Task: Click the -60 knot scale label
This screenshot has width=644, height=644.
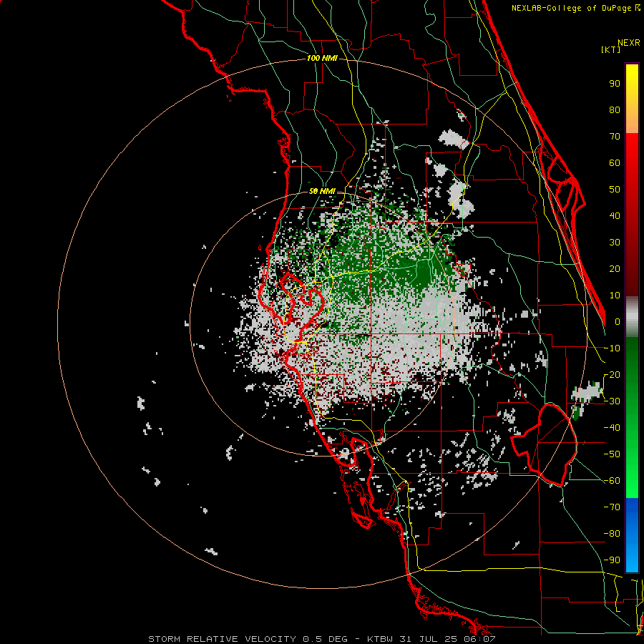Action: 612,481
